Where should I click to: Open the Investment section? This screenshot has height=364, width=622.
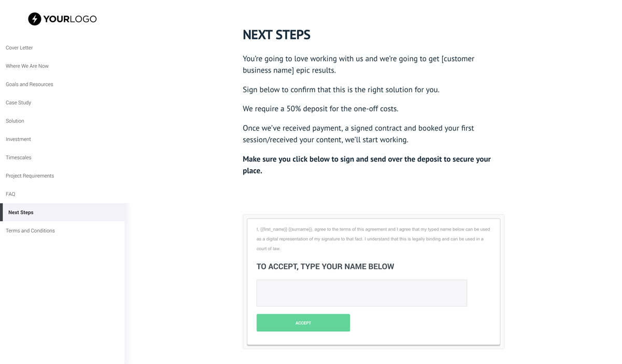(x=18, y=139)
